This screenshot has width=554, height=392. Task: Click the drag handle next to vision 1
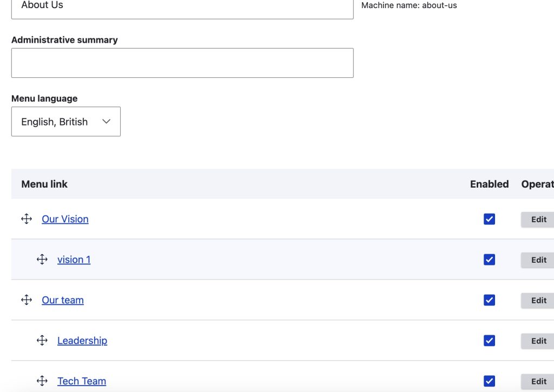pyautogui.click(x=42, y=260)
